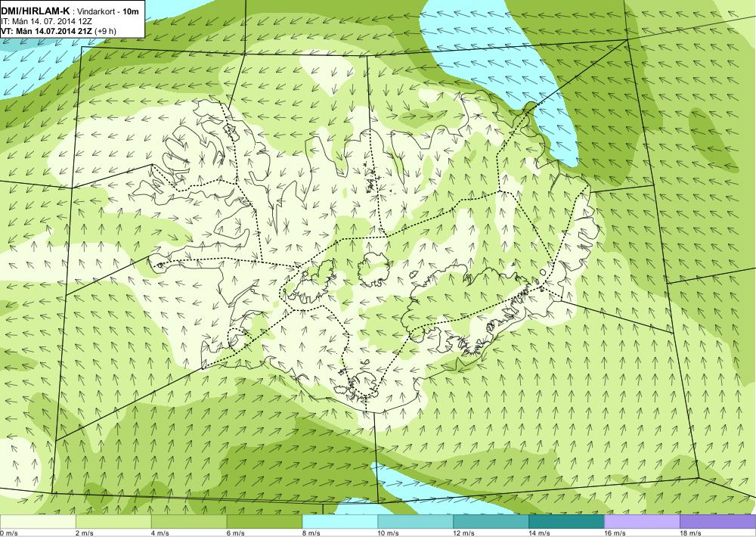Click the dark green legend swatch for 6–8 m/s
The image size is (756, 537).
264,522
